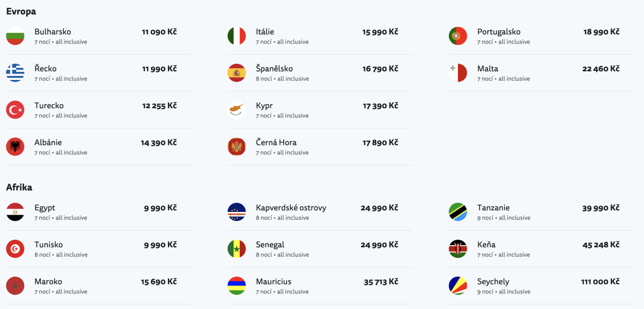Click the Kenya flag icon
Viewport: 644px width, 309px height.
tap(458, 249)
